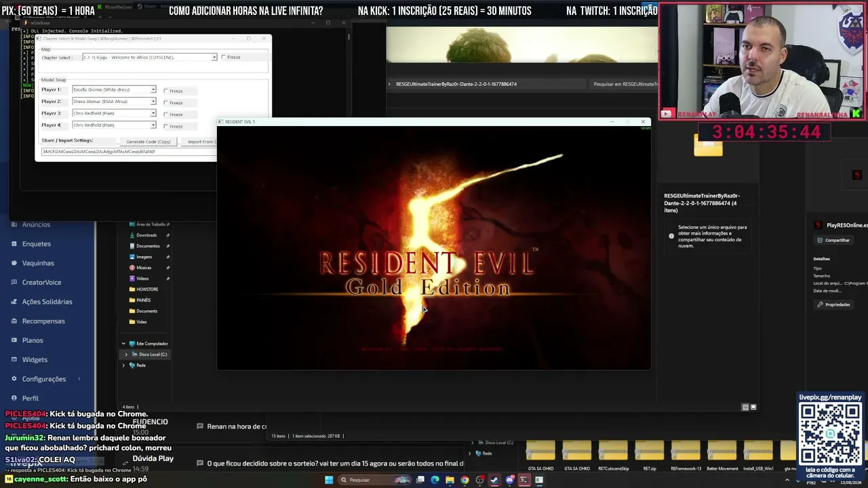This screenshot has width=868, height=488.
Task: Expand the Disco Local (C:) node
Action: (126, 354)
